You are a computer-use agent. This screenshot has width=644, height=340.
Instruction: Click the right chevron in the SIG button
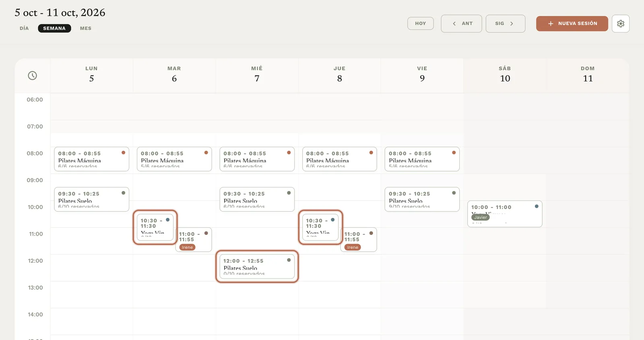512,24
